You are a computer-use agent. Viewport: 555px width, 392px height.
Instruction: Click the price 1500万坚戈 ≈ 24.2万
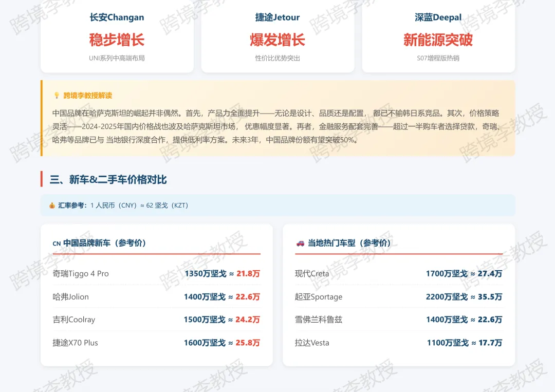(x=222, y=320)
